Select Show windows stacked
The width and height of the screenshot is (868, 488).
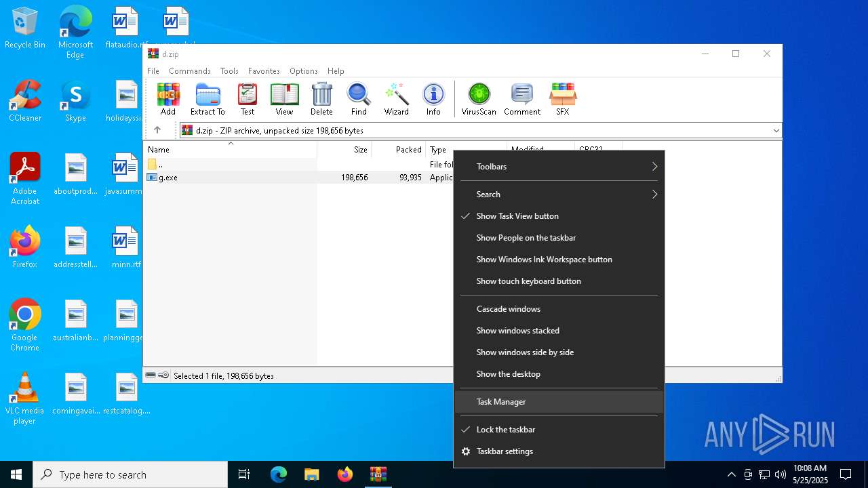(559, 331)
